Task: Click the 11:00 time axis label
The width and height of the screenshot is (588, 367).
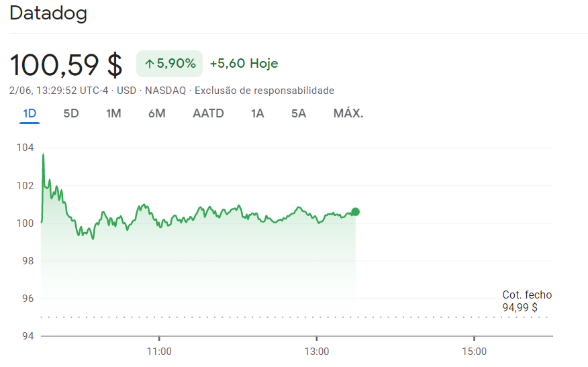Action: tap(159, 352)
